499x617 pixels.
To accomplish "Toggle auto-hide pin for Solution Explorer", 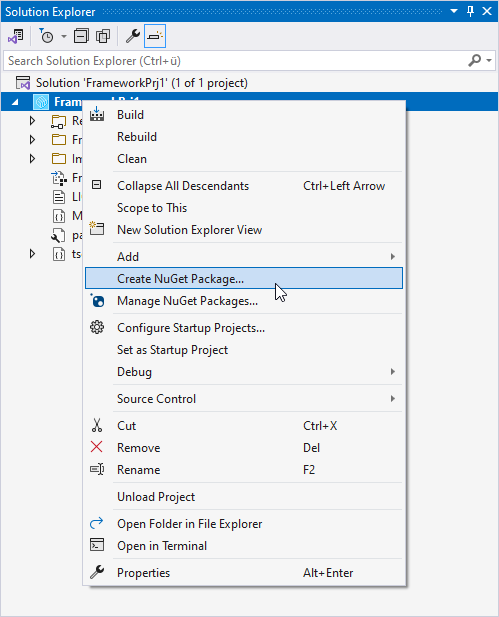I will tap(470, 11).
